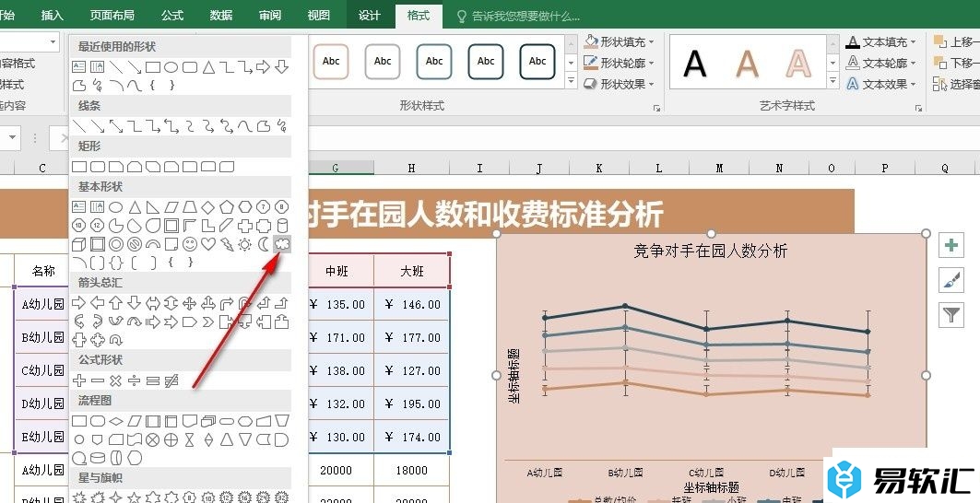Pick the Donut ring shape
The width and height of the screenshot is (980, 503).
pyautogui.click(x=115, y=244)
